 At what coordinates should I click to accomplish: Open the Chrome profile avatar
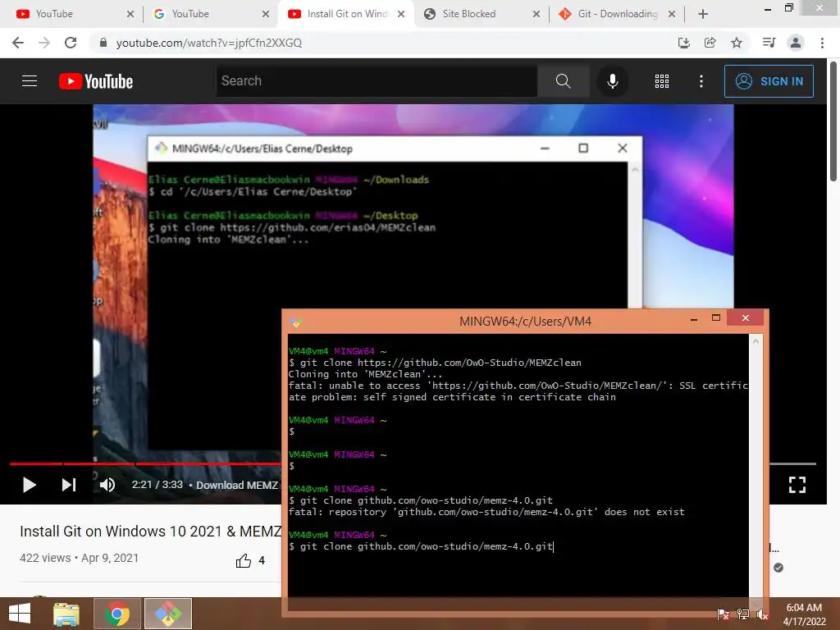pyautogui.click(x=796, y=43)
